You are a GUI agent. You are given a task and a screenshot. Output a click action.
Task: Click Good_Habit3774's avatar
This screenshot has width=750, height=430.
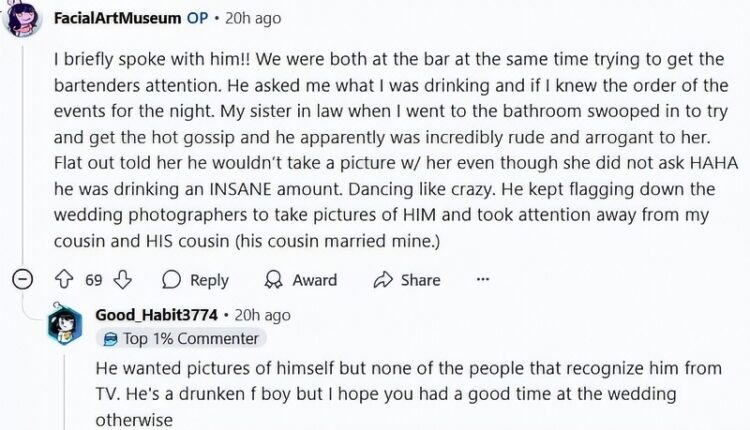pos(65,325)
